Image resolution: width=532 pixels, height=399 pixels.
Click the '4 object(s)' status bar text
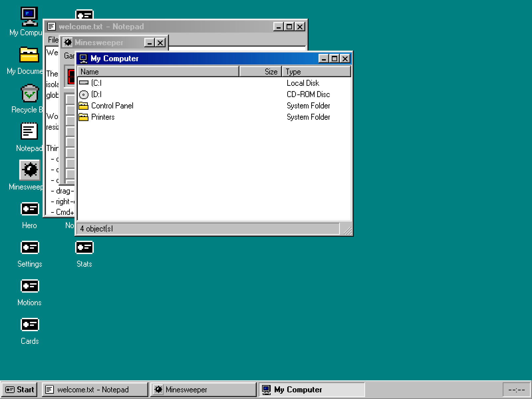[96, 229]
